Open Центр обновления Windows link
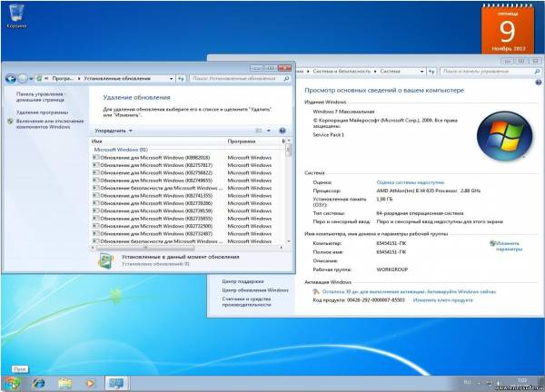Screen dimensions: 545x392 (255, 290)
